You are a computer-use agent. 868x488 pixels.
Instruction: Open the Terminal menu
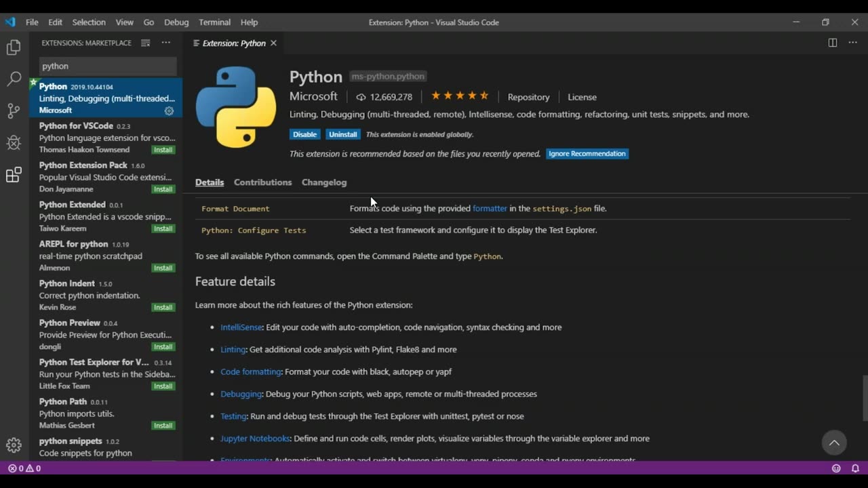215,22
